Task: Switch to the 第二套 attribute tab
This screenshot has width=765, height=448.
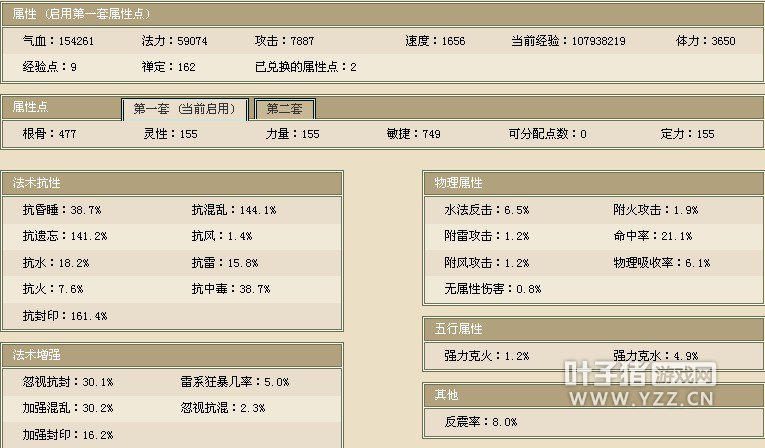Action: [284, 109]
